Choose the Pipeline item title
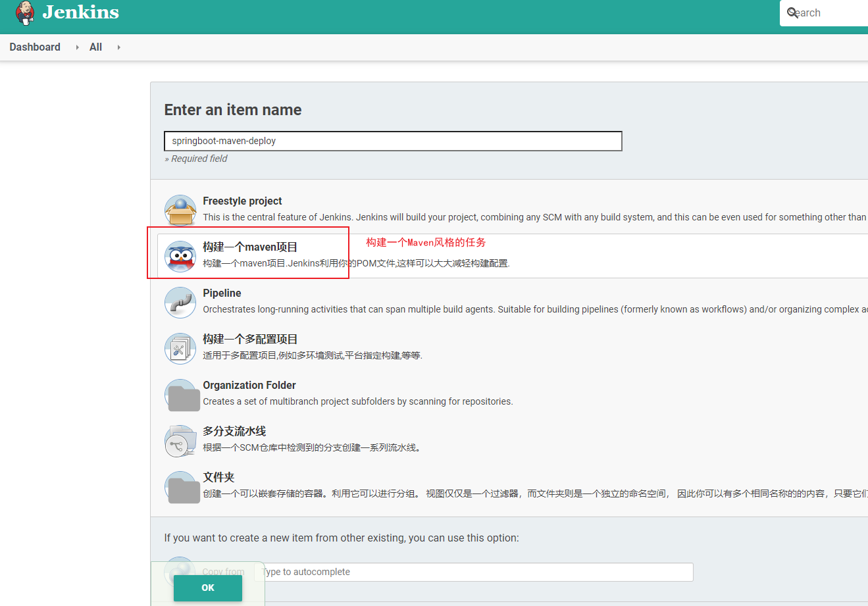 tap(222, 293)
